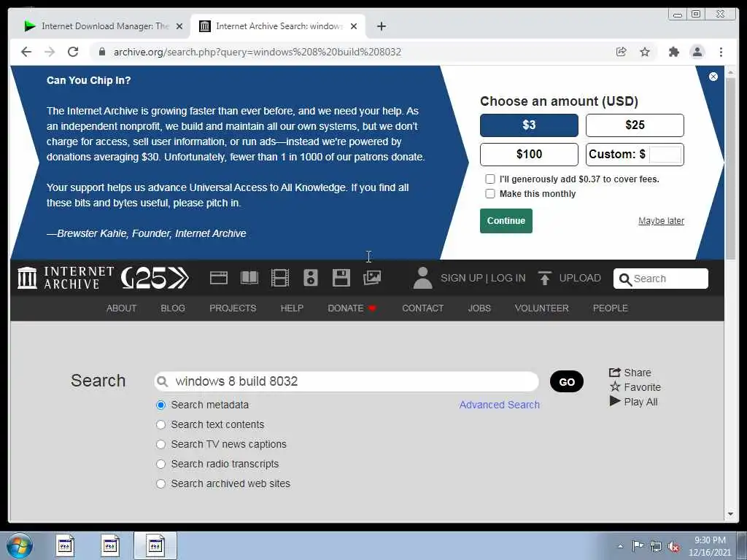
Task: Open the Windows Start orb
Action: [x=20, y=545]
